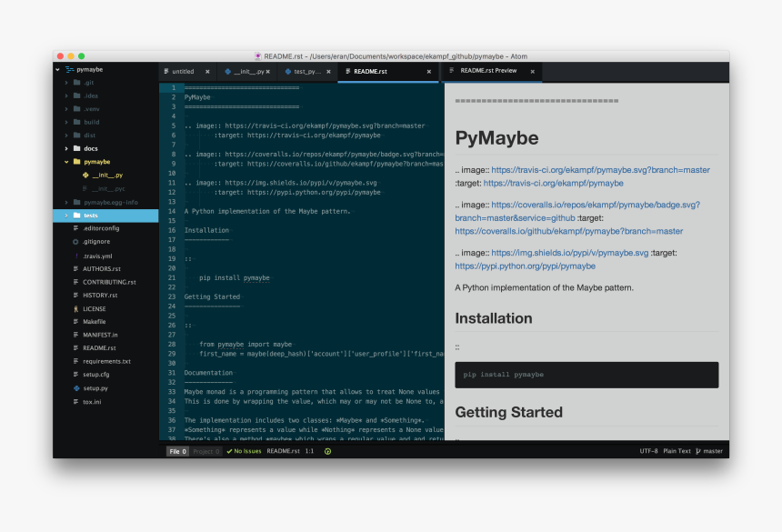Select the README.rst Preview tab
This screenshot has width=782, height=532.
[x=492, y=71]
